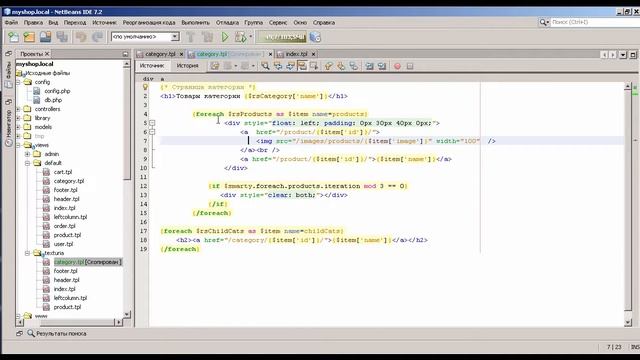This screenshot has height=360, width=640.
Task: Jump to last edit location icon
Action: (x=215, y=66)
